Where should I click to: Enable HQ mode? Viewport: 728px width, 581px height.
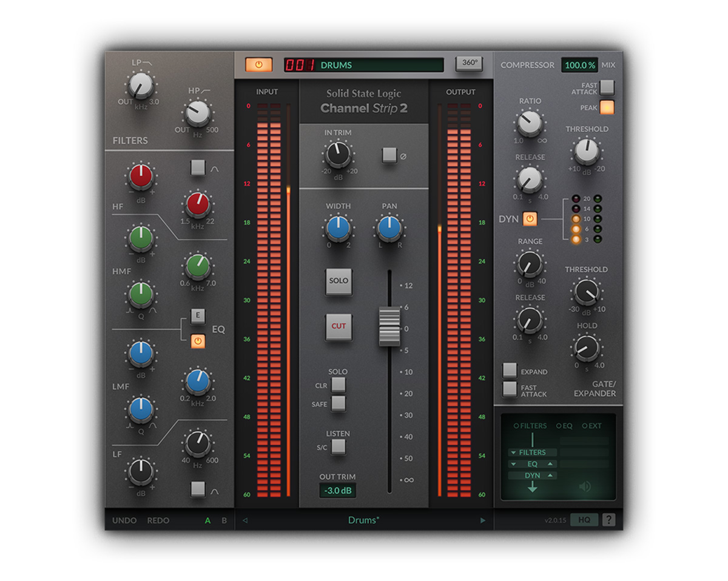click(x=584, y=520)
